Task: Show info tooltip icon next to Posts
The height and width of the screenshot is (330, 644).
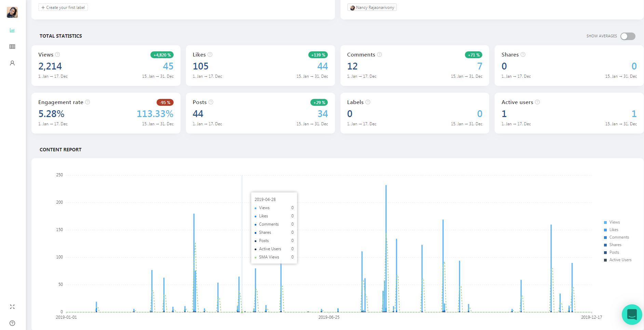Action: point(211,102)
